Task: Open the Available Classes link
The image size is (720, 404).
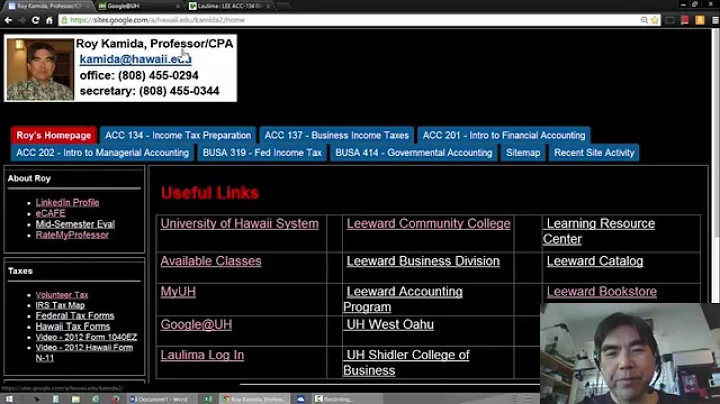Action: tap(211, 261)
